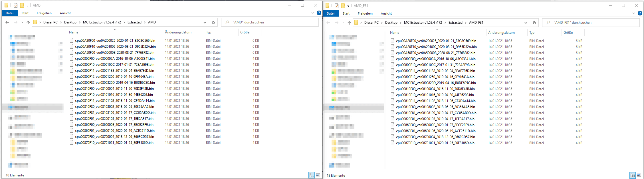Expand address bar history in AMD_F31 window

[x=526, y=23]
